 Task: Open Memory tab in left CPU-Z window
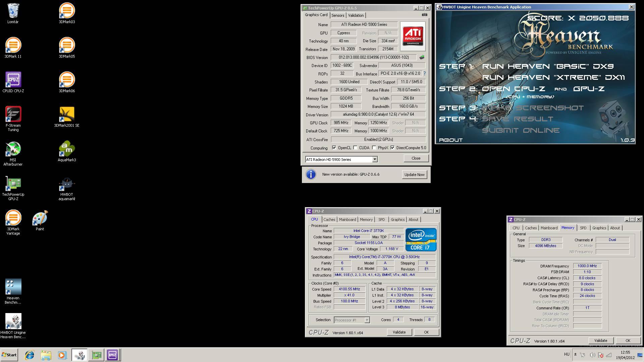pos(366,220)
